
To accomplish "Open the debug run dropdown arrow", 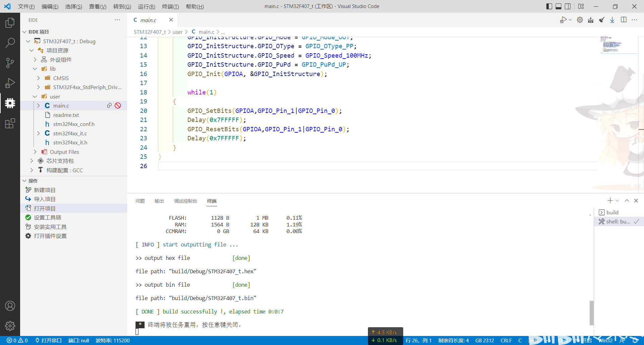I will (x=570, y=20).
